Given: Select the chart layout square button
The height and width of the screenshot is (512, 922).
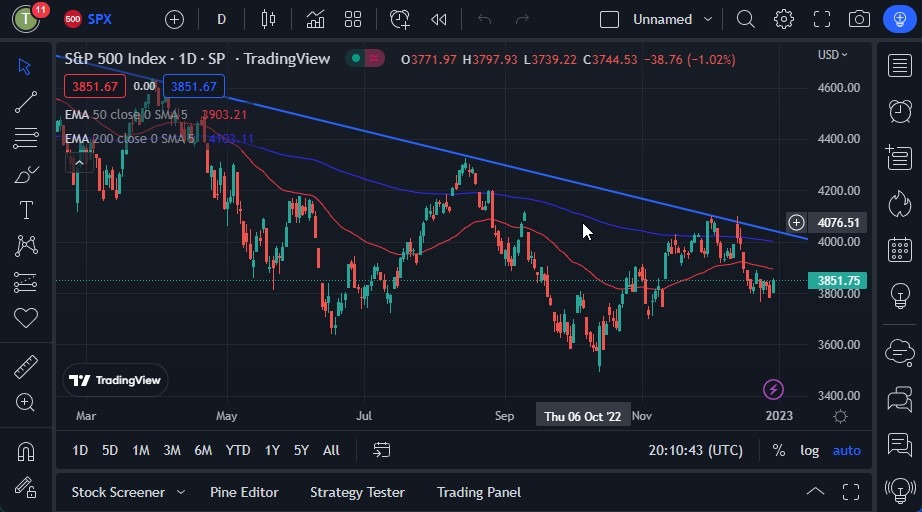Looking at the screenshot, I should pos(609,19).
